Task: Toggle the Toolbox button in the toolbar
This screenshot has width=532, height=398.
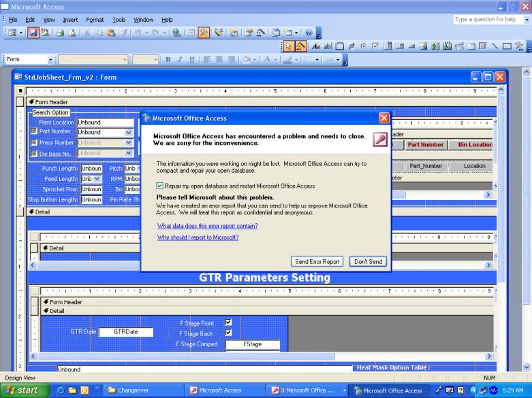Action: [x=204, y=33]
